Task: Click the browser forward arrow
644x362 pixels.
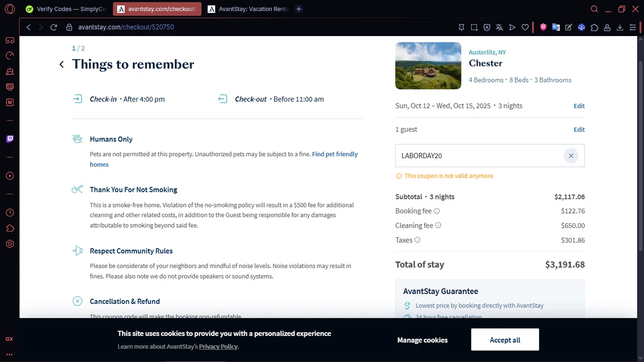Action: 41,27
